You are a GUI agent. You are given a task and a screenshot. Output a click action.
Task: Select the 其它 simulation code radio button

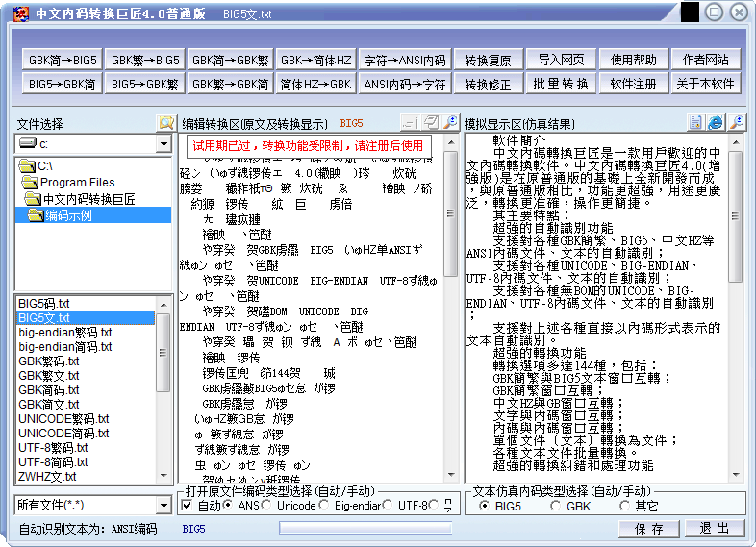pyautogui.click(x=625, y=506)
